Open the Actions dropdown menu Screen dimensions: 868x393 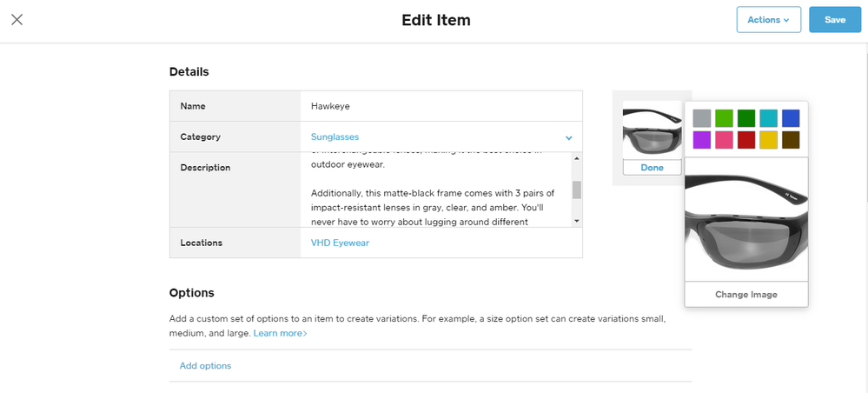point(768,20)
